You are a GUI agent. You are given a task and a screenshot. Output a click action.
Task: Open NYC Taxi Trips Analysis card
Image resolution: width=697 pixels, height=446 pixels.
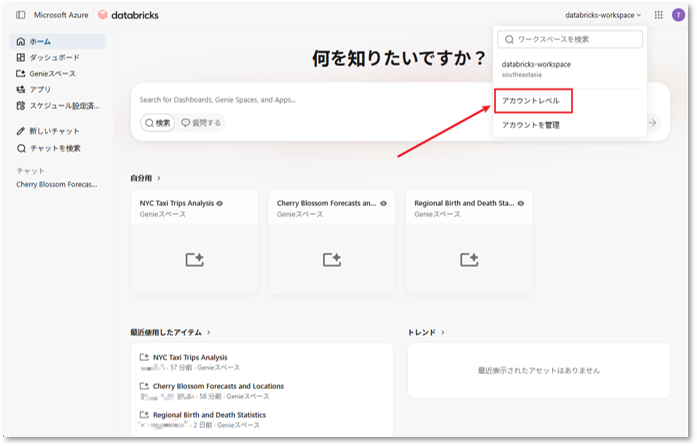pos(195,242)
